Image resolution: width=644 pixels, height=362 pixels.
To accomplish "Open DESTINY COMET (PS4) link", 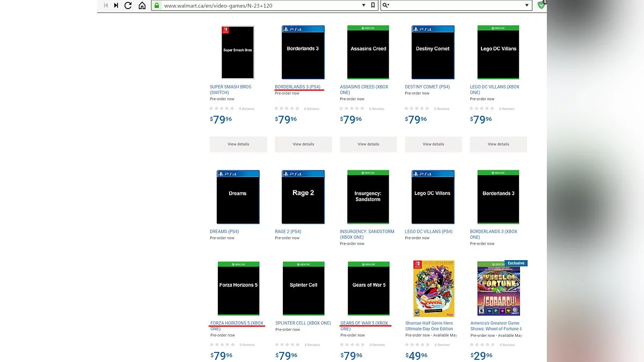I will click(427, 87).
